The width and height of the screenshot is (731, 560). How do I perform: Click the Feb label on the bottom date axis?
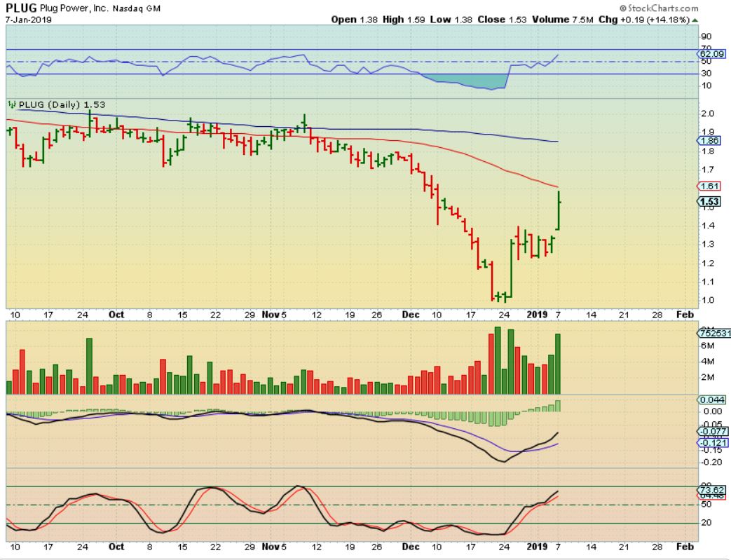[685, 547]
